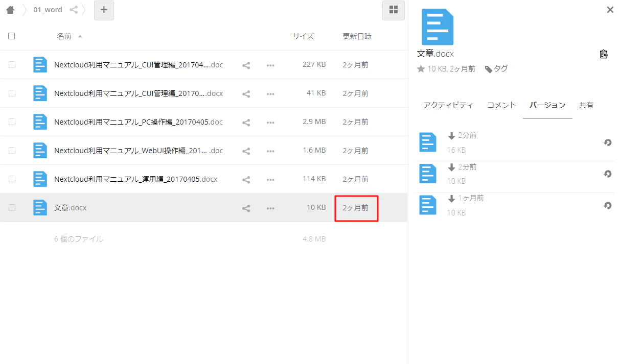Check the box for the PC操作編 file
This screenshot has height=364, width=620.
tap(12, 122)
